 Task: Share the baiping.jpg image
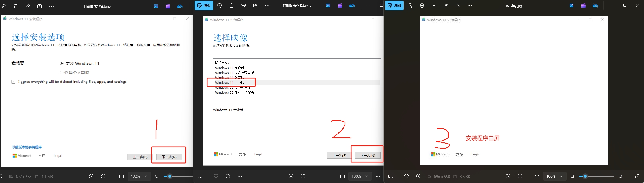(446, 5)
